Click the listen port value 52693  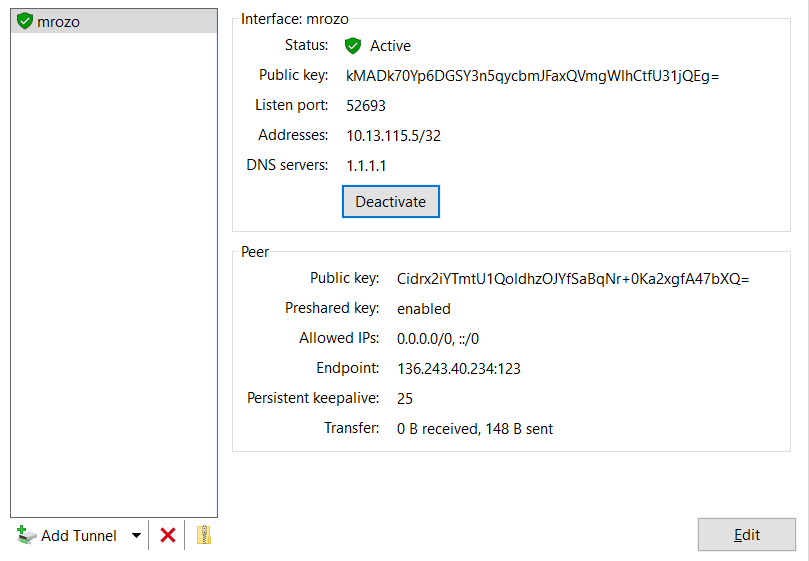(366, 106)
